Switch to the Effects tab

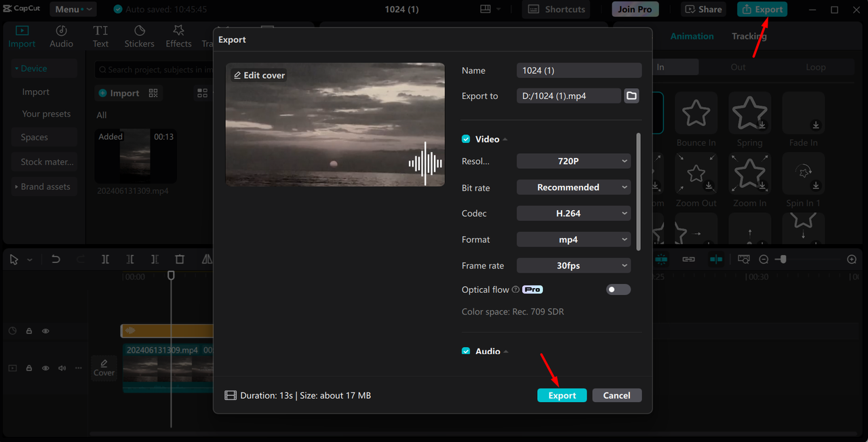point(178,37)
